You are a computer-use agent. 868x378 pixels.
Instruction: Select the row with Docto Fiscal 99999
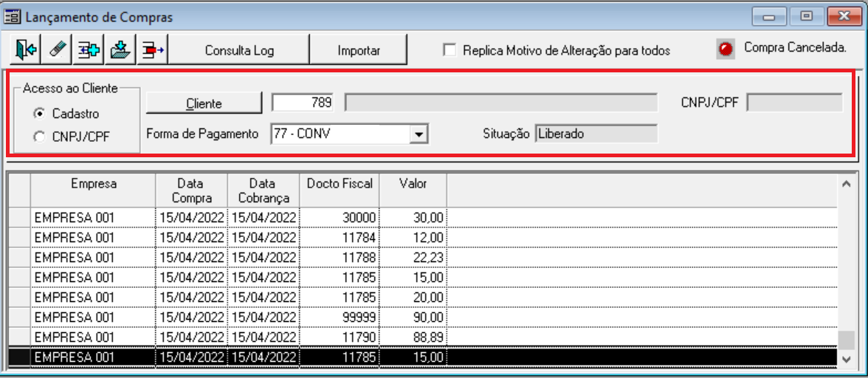click(424, 317)
